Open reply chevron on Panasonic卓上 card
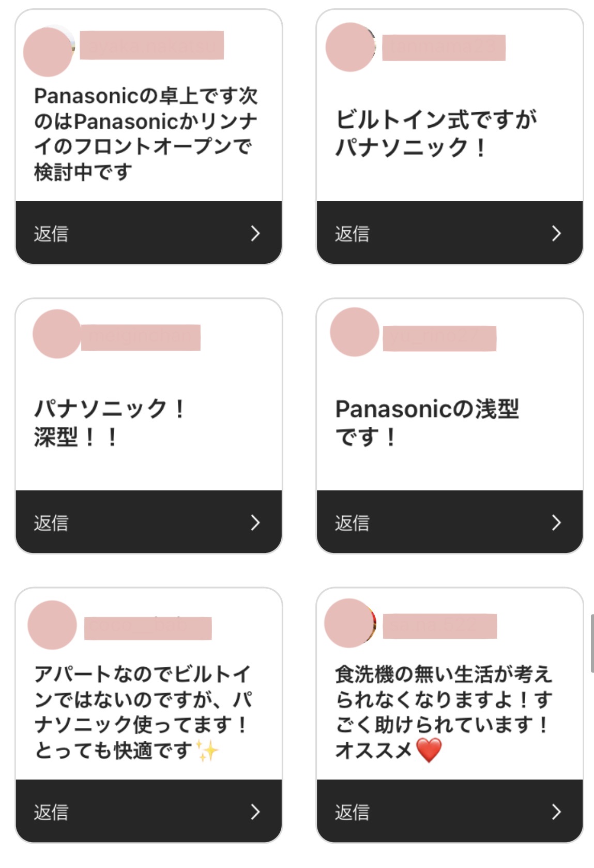This screenshot has width=594, height=868. 255,233
